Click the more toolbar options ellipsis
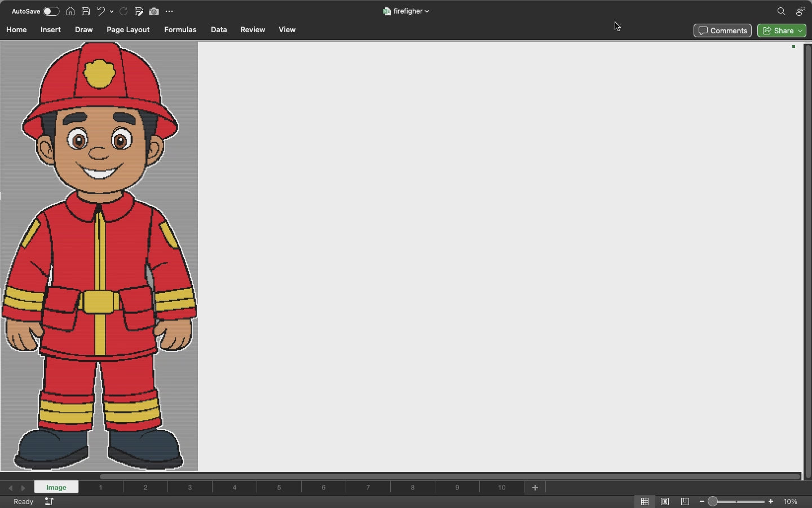Viewport: 812px width, 508px height. (170, 11)
